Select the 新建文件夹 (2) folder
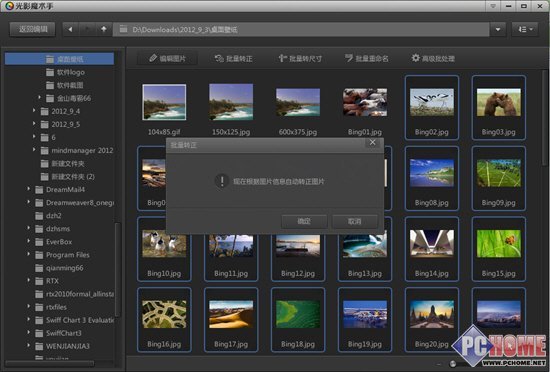Image resolution: width=550 pixels, height=372 pixels. (68, 177)
